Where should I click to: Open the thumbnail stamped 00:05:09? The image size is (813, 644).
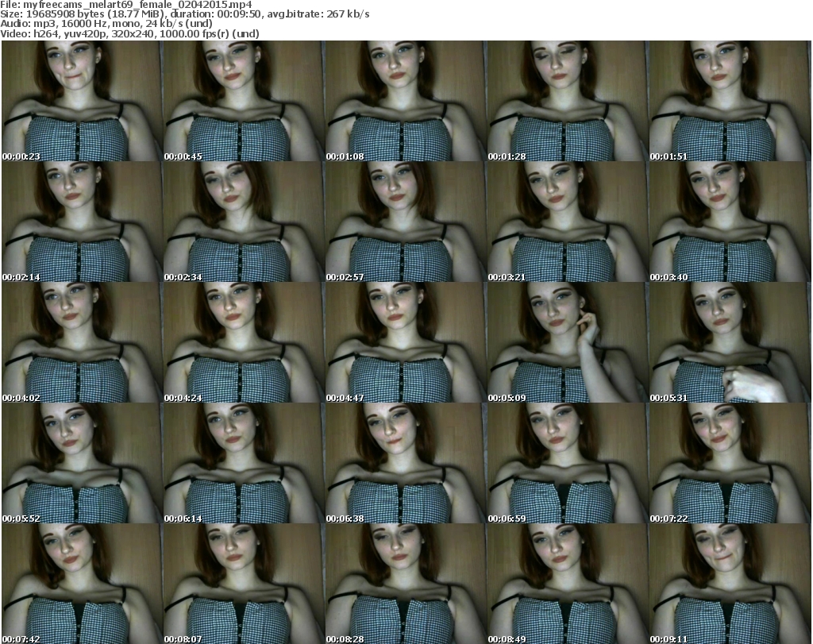567,343
